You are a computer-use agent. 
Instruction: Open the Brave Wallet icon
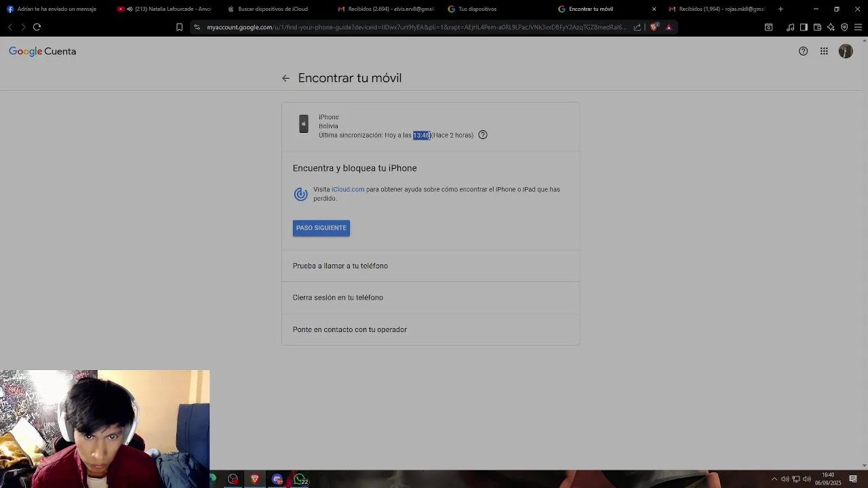coord(817,27)
